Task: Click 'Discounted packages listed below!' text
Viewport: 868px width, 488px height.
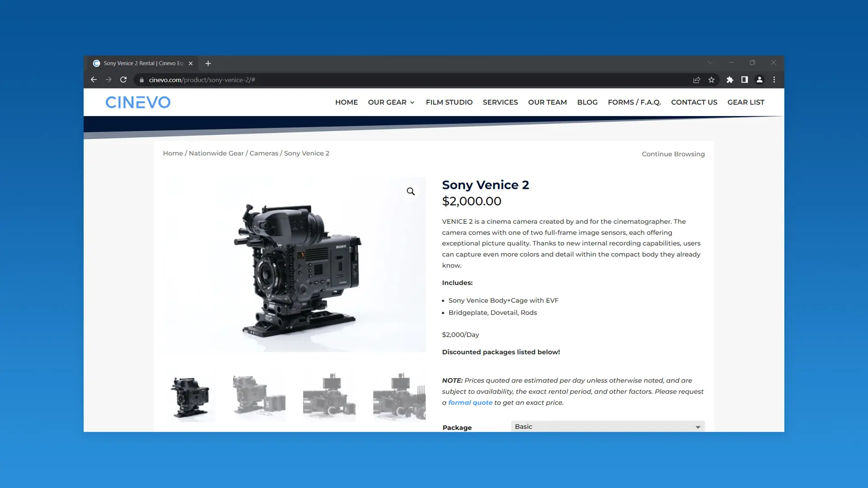Action: (x=501, y=352)
